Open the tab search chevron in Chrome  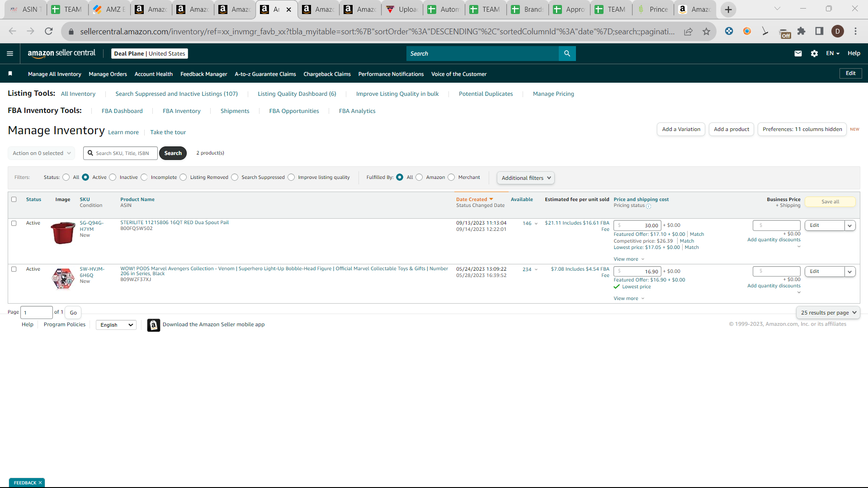pyautogui.click(x=777, y=9)
